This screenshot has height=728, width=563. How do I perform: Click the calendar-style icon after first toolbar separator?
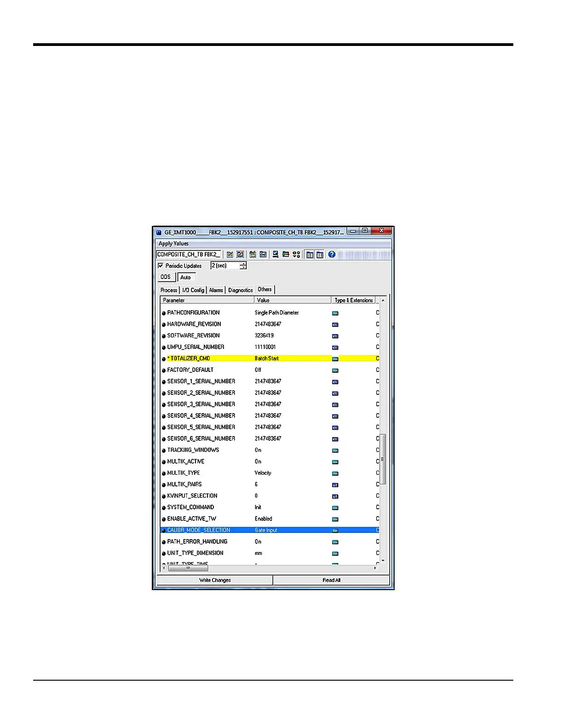pyautogui.click(x=253, y=254)
